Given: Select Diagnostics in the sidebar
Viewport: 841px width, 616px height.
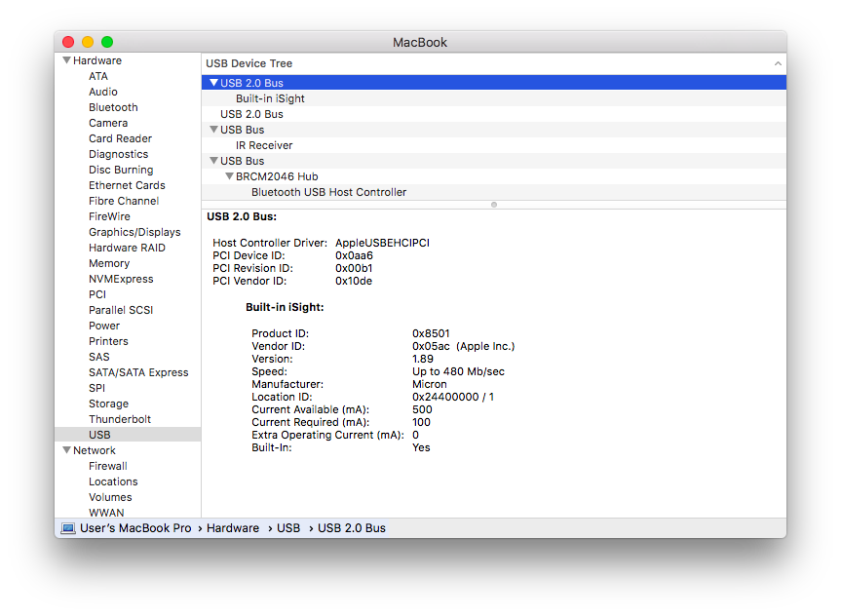Looking at the screenshot, I should [x=118, y=154].
